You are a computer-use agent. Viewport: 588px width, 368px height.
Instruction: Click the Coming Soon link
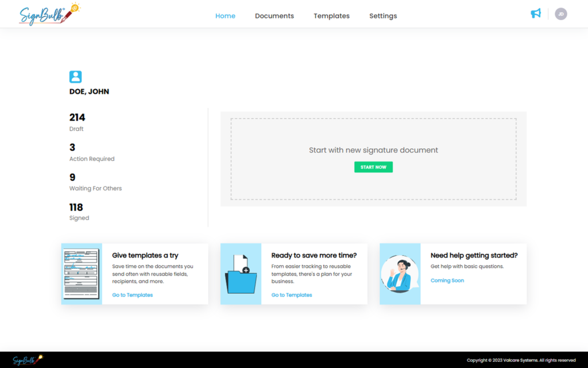pyautogui.click(x=447, y=281)
